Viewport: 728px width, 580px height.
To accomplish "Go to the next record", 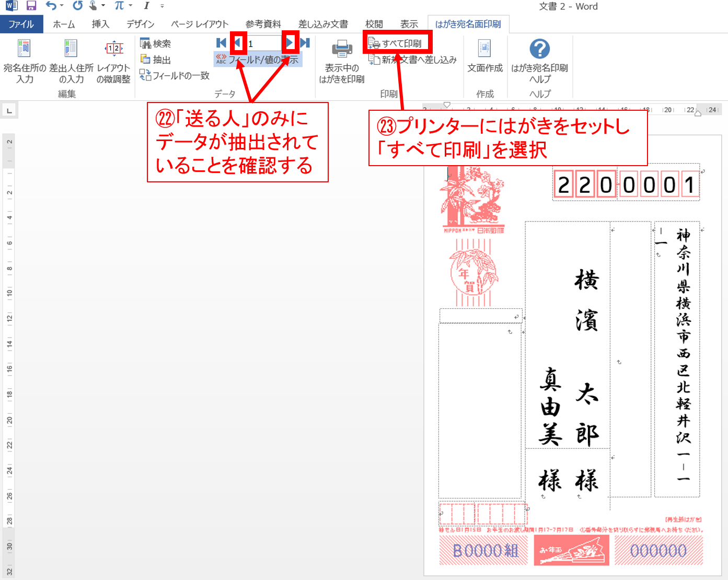I will point(290,43).
